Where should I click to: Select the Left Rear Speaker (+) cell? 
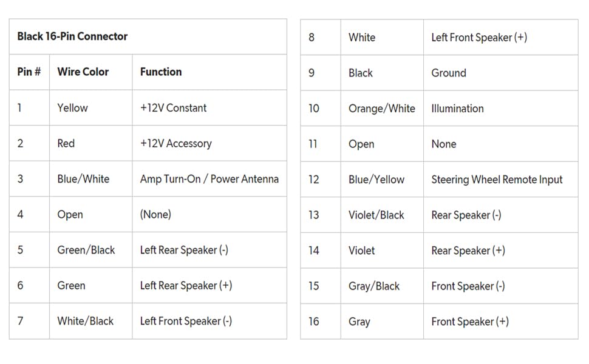[186, 285]
